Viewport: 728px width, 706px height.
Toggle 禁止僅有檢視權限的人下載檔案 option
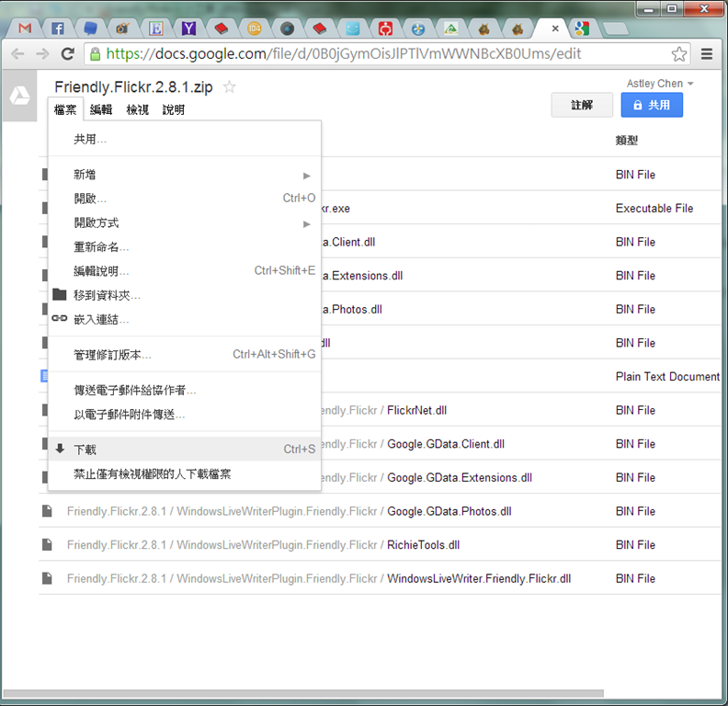[x=185, y=473]
